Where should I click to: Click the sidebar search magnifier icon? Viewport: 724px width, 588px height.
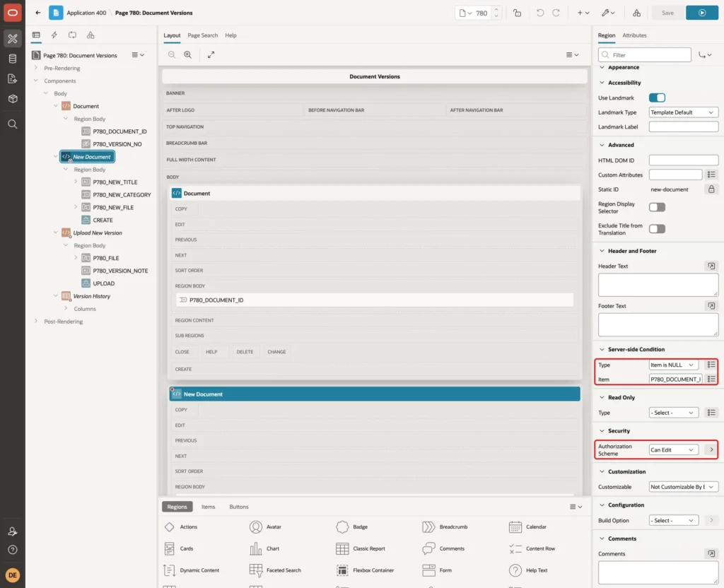pyautogui.click(x=13, y=124)
